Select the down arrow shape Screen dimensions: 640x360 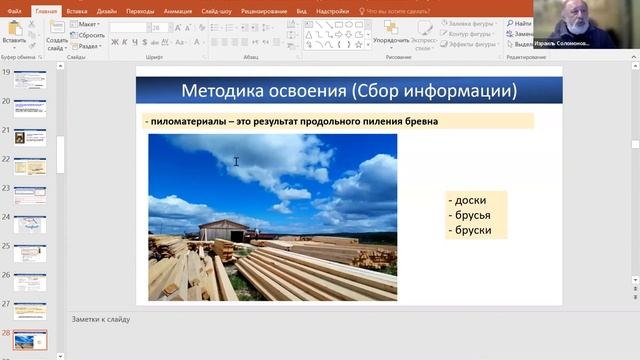pyautogui.click(x=349, y=35)
